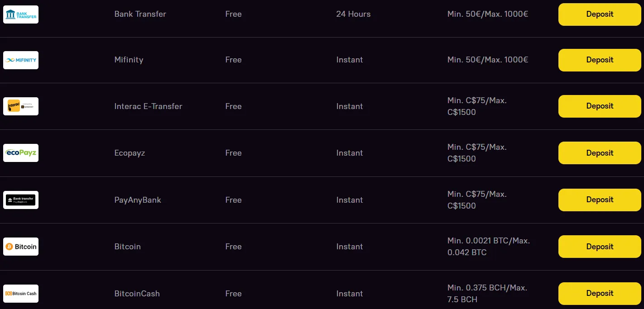The width and height of the screenshot is (644, 309).
Task: Select the Interac E-Transfer method name
Action: 148,106
